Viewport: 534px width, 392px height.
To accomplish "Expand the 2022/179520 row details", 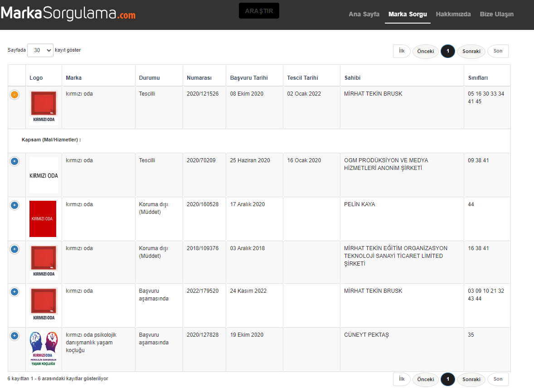I will coord(15,291).
